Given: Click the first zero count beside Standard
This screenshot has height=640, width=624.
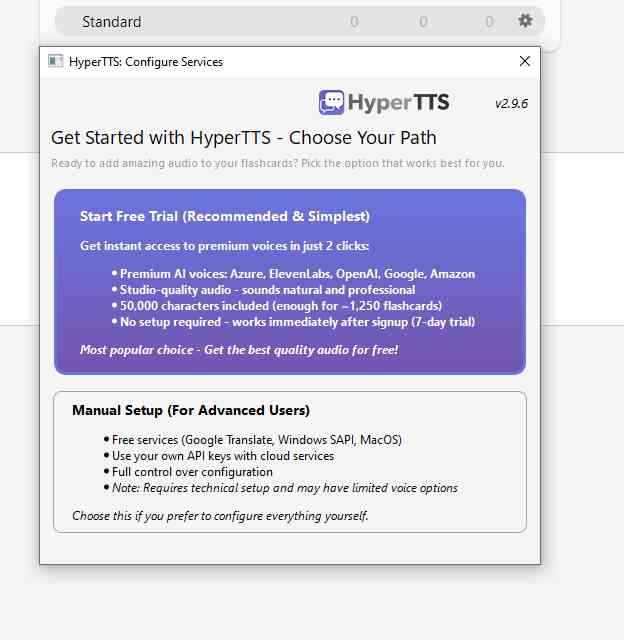Looking at the screenshot, I should (355, 22).
